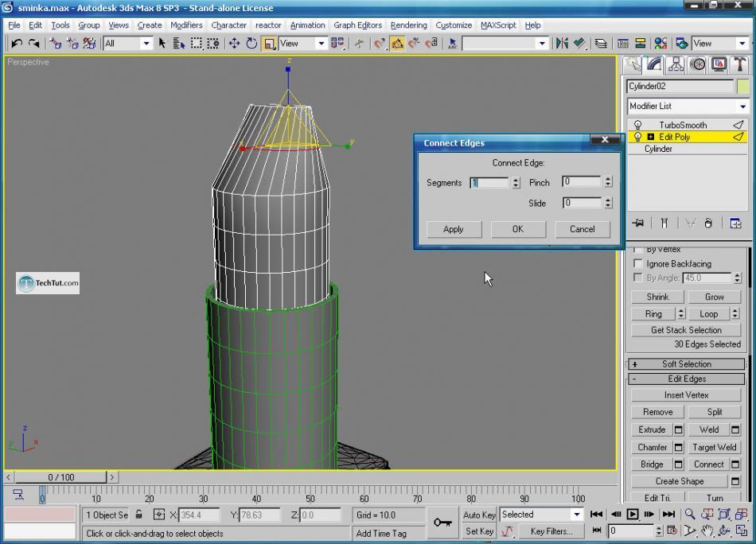This screenshot has width=756, height=544.
Task: Click the Pin Stack icon
Action: [638, 223]
